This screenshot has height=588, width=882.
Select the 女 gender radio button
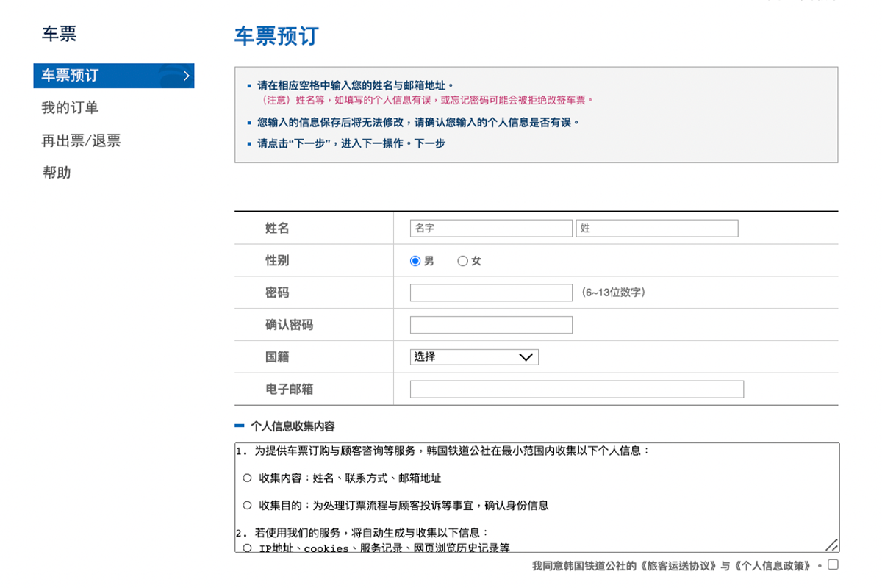462,260
